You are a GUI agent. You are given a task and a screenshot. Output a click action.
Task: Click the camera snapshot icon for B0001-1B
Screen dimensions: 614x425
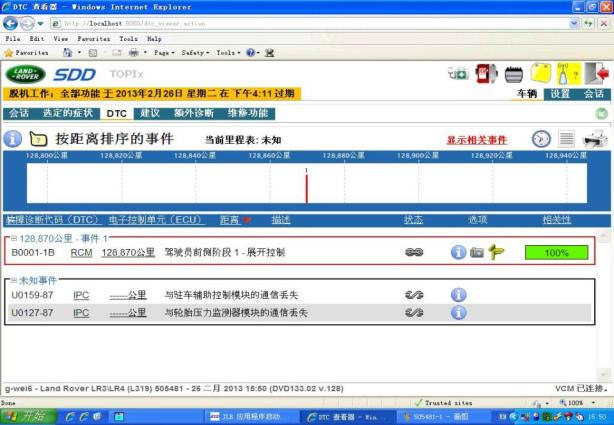(477, 252)
